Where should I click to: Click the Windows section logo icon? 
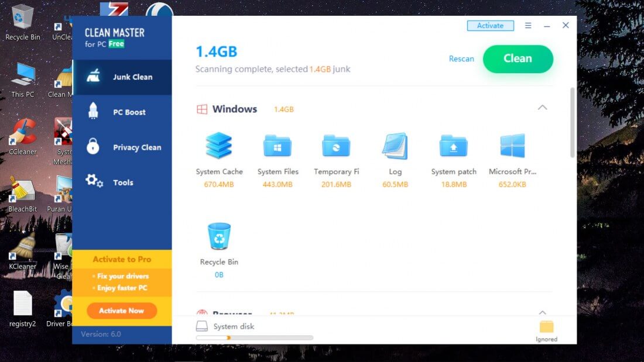(201, 109)
